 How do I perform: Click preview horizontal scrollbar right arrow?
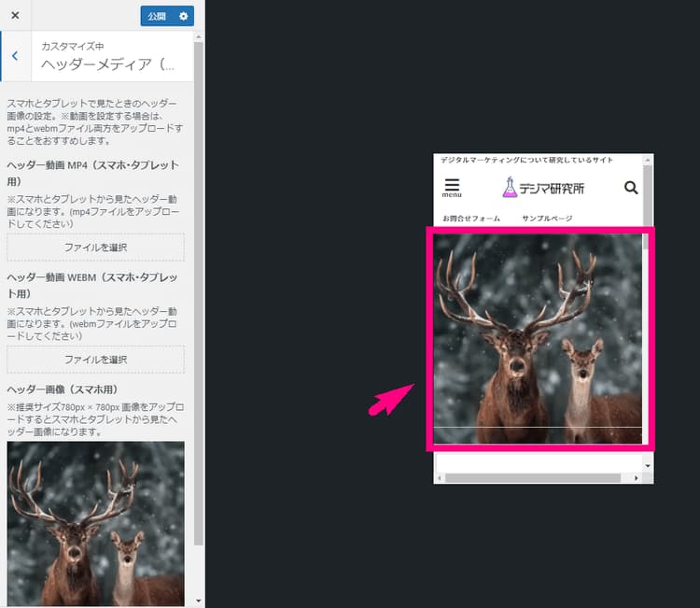pos(636,478)
